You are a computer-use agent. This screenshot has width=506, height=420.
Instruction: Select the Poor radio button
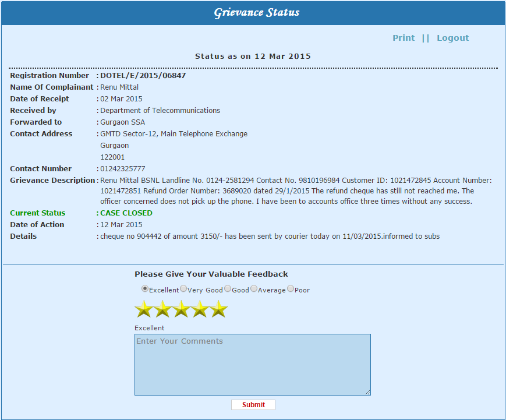(x=291, y=289)
